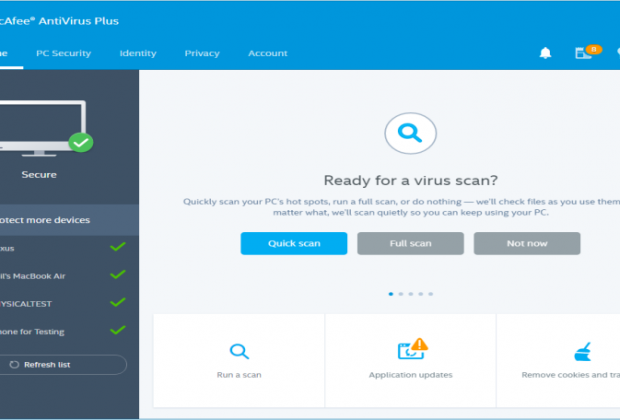Screen dimensions: 620x420
Task: Click the Application updates warning icon
Action: [x=412, y=348]
